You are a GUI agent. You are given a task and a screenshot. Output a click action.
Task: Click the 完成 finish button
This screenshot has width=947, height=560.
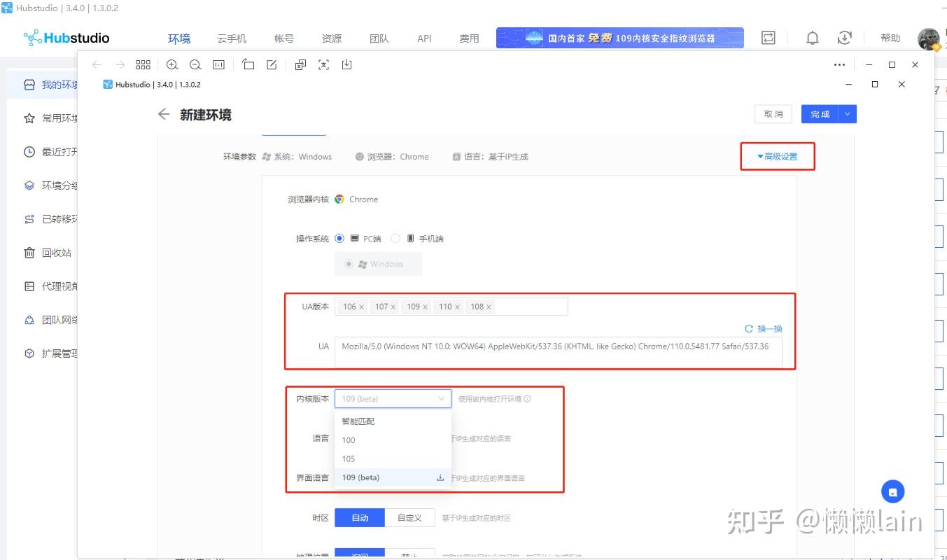820,114
